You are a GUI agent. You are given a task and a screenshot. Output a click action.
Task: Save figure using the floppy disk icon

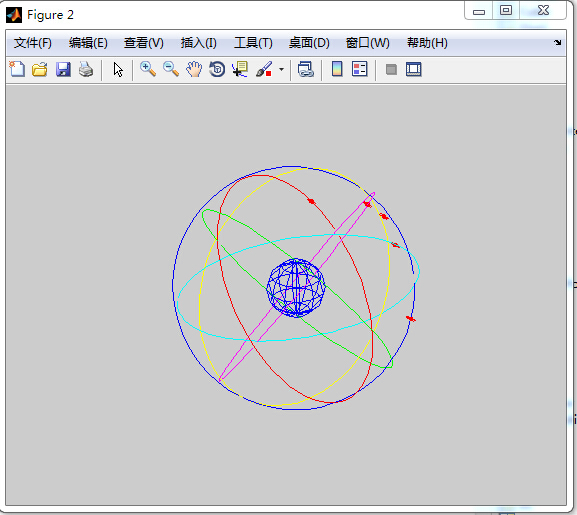point(63,69)
